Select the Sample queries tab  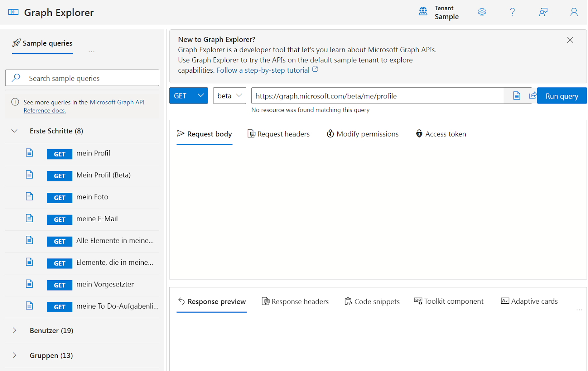point(42,43)
